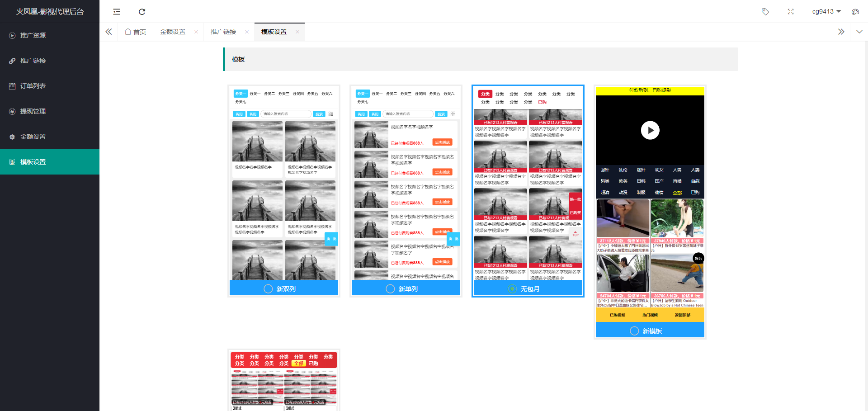The height and width of the screenshot is (411, 868).
Task: Select the 新单列 template radio button
Action: (390, 289)
